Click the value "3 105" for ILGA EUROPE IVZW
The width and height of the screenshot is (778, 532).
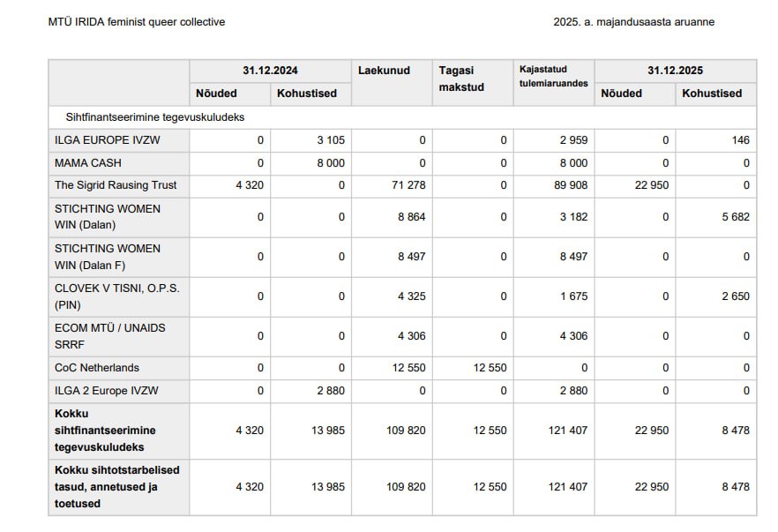pos(331,140)
